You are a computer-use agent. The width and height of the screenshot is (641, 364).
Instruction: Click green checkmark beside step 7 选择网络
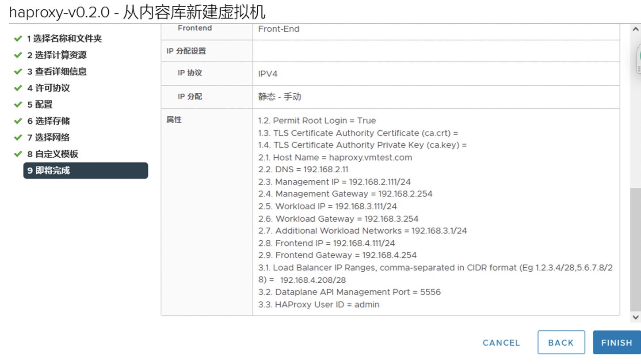18,137
